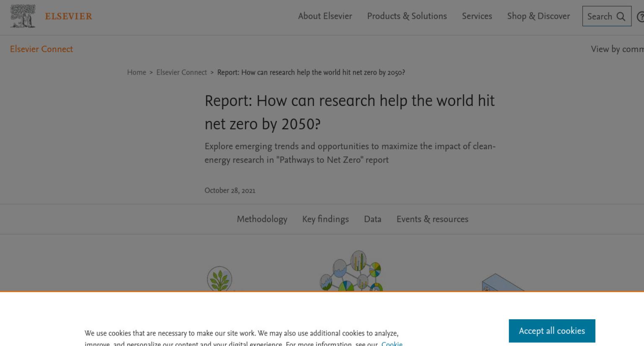Open the About Elsevier menu
The height and width of the screenshot is (346, 644).
tap(325, 16)
